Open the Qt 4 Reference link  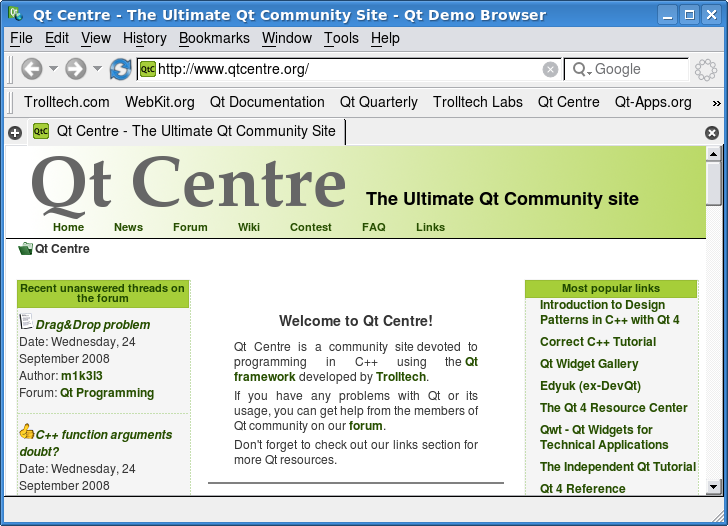click(x=582, y=488)
